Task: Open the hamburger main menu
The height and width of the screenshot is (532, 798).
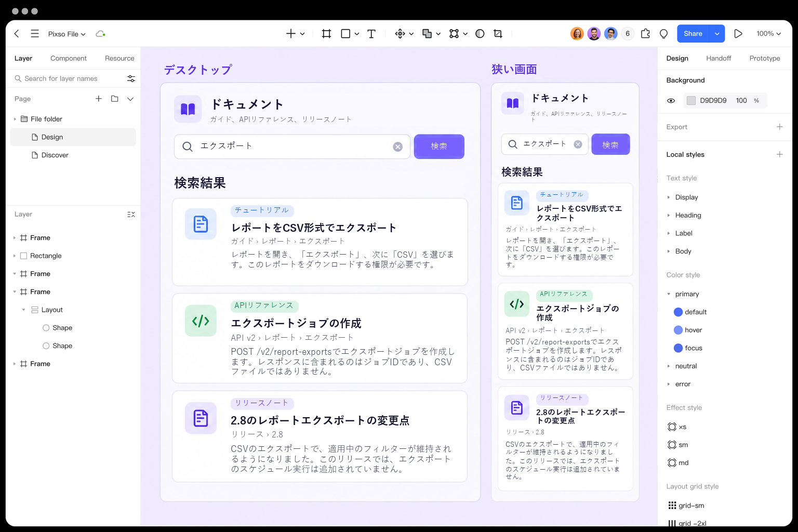Action: point(35,34)
